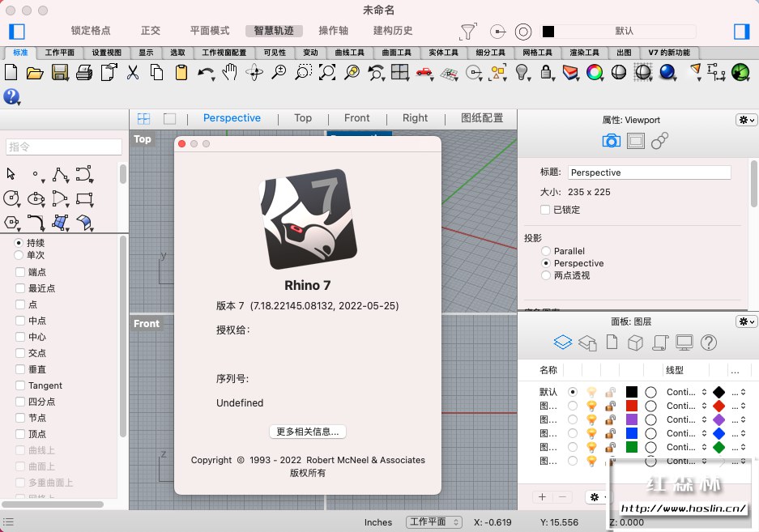Open the gear dropdown below layer list
759x532 pixels.
click(596, 496)
